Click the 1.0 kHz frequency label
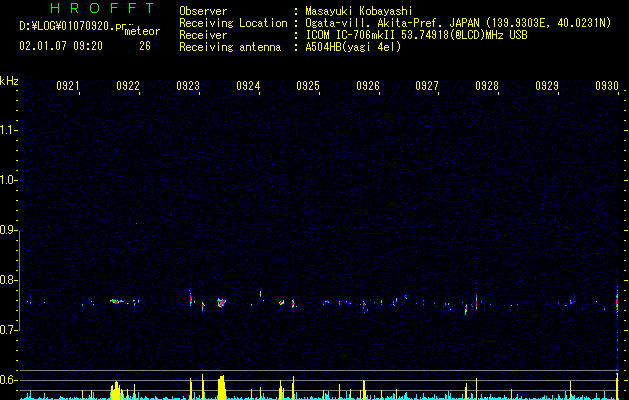Viewport: 629px width, 400px height. point(8,180)
